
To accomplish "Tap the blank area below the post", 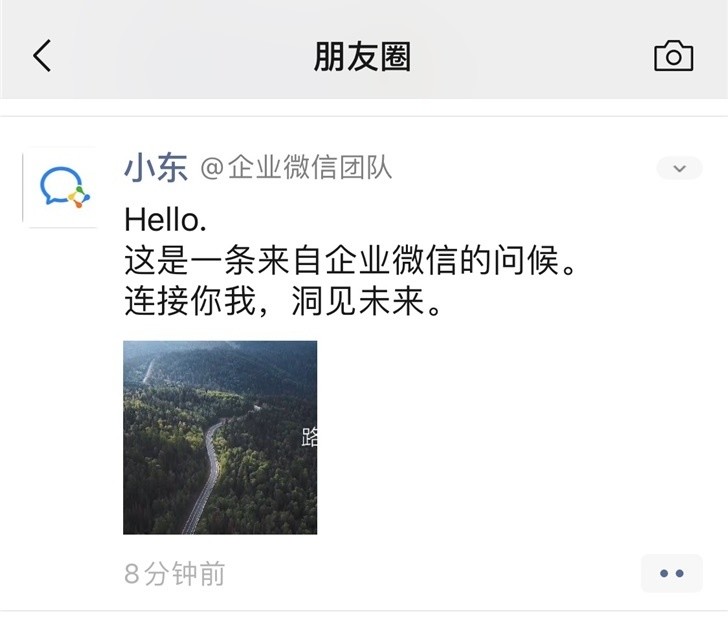I will pos(364,622).
